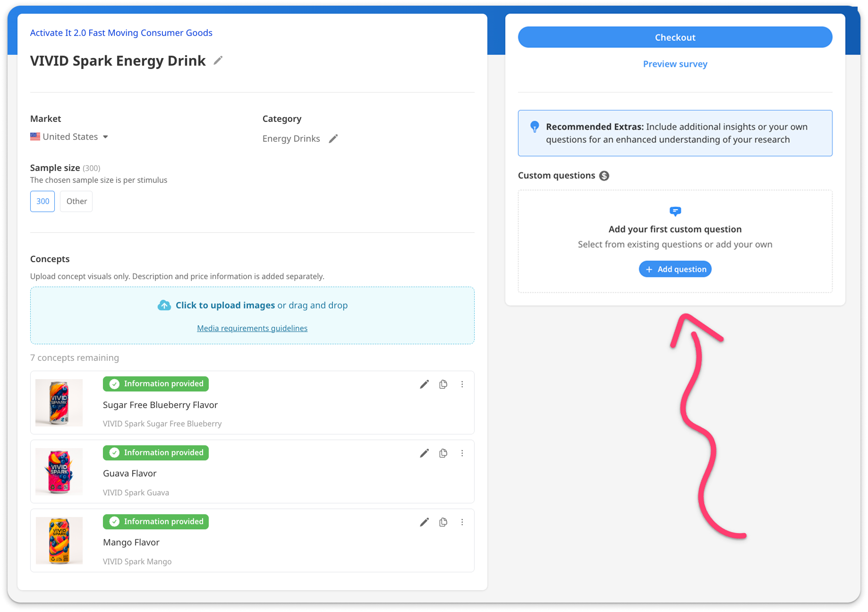This screenshot has width=868, height=612.
Task: Duplicate the Sugar Free Blueberry Flavor concept
Action: click(x=443, y=384)
